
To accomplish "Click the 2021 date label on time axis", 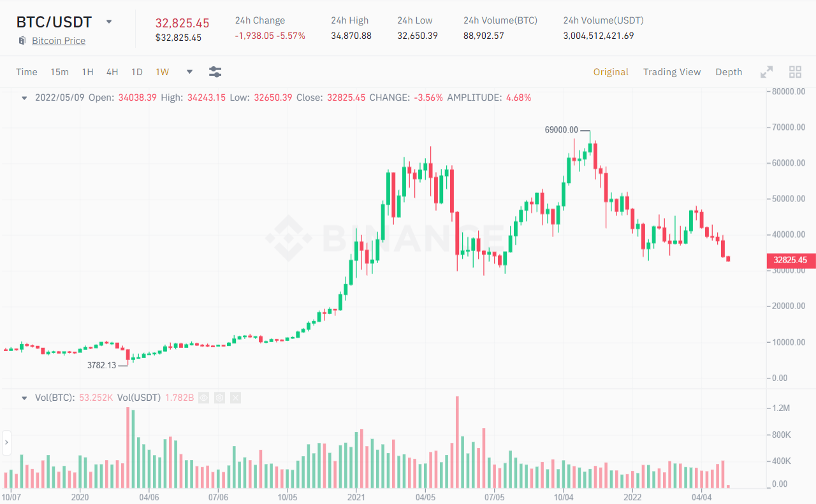I will (356, 496).
